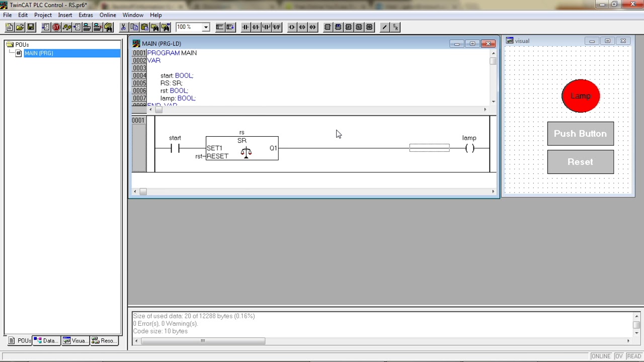
Task: Insert a Timer block icon
Action: (369, 27)
